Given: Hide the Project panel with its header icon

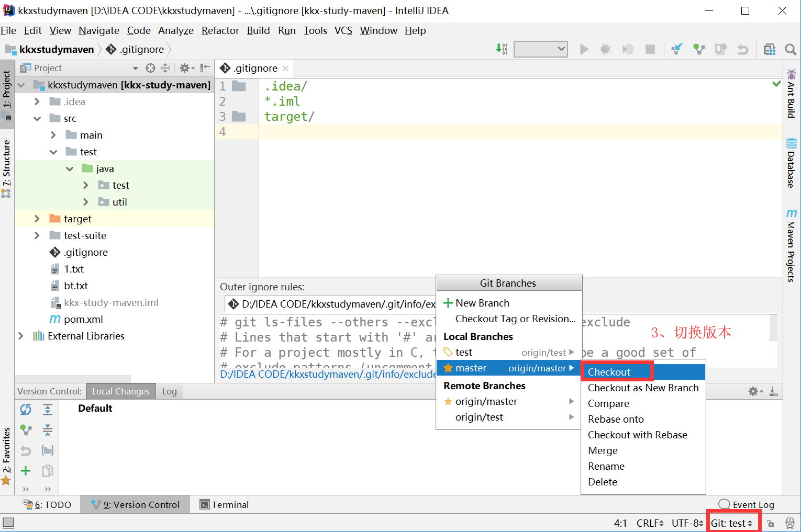Looking at the screenshot, I should [x=205, y=68].
